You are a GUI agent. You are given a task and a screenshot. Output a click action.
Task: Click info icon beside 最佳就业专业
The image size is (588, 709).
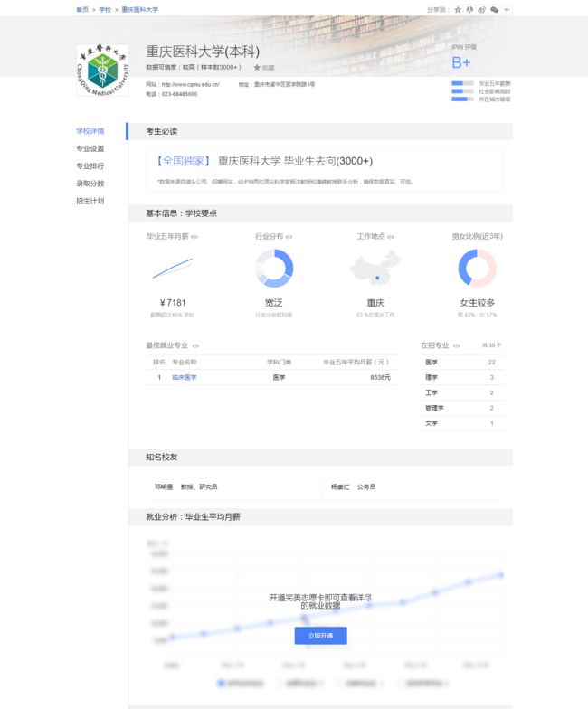(195, 345)
